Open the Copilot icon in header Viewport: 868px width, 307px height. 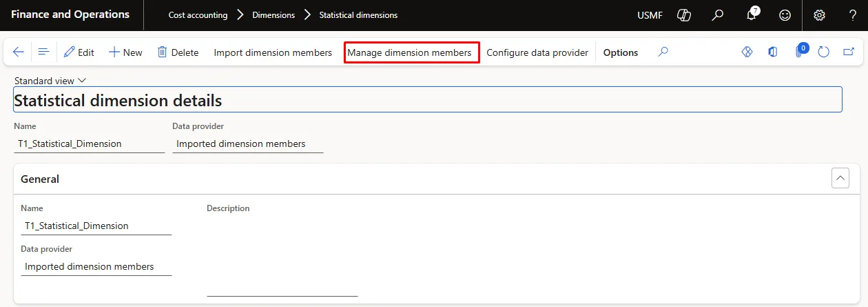[684, 14]
